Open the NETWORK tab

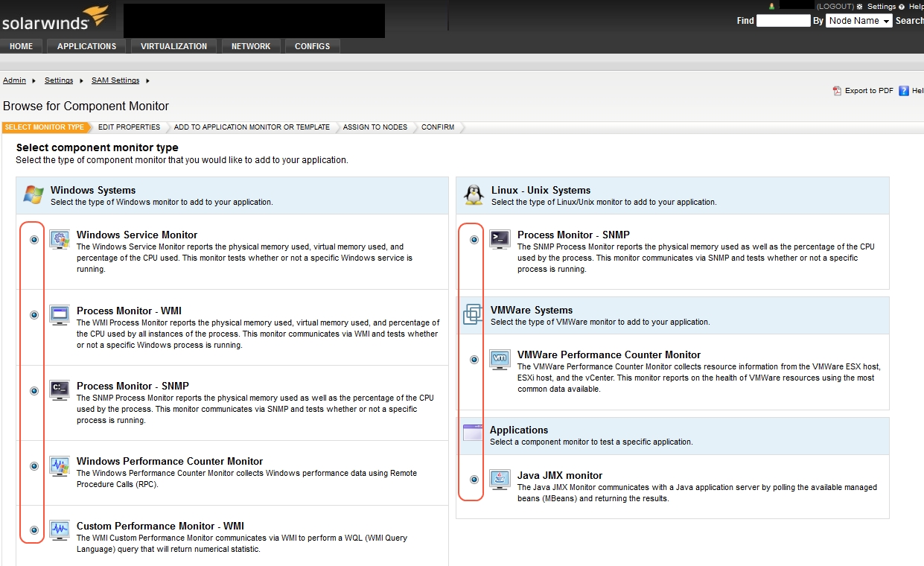[x=251, y=46]
